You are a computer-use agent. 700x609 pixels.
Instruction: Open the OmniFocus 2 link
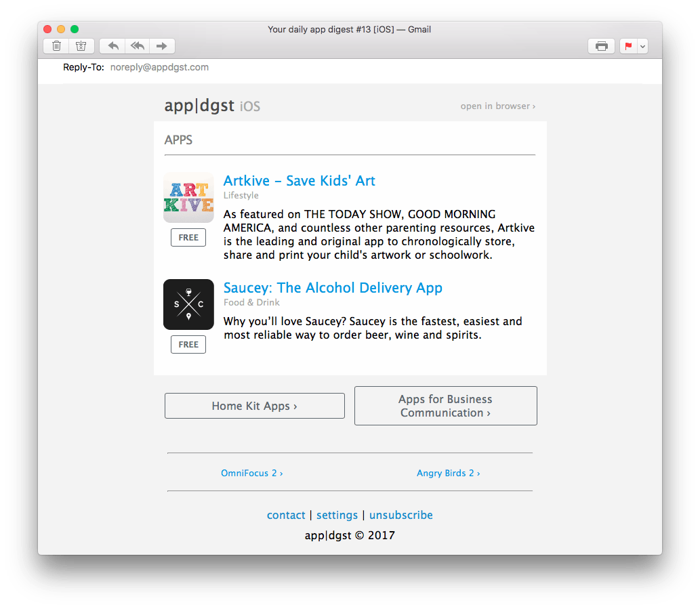[252, 473]
